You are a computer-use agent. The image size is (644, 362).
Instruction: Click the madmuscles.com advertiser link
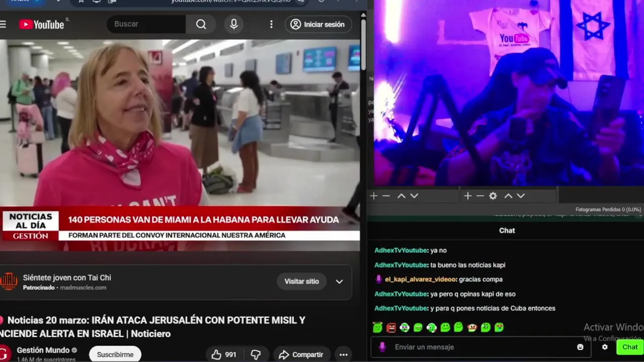pos(83,288)
